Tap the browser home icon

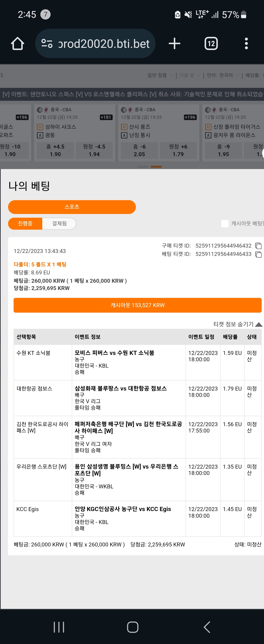coord(18,43)
